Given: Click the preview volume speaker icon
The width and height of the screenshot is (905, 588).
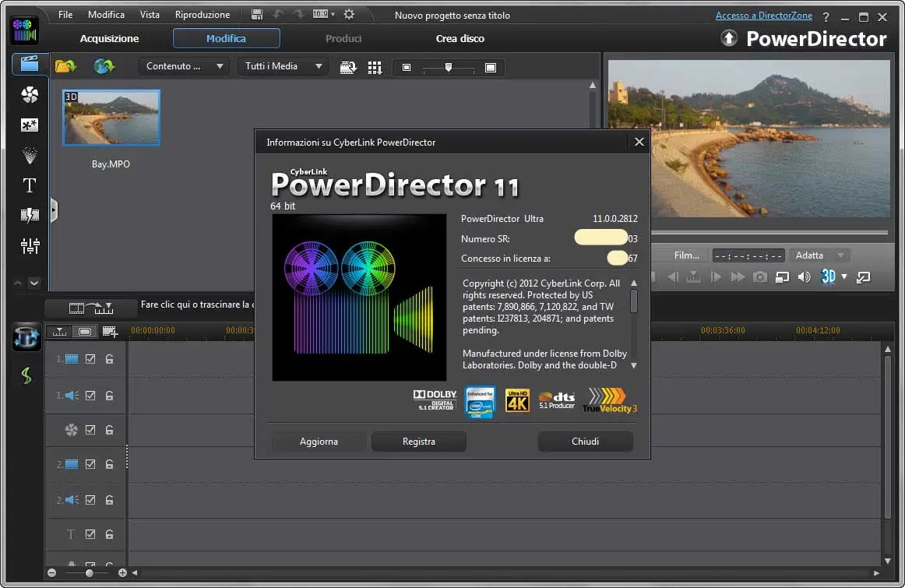Looking at the screenshot, I should coord(804,276).
